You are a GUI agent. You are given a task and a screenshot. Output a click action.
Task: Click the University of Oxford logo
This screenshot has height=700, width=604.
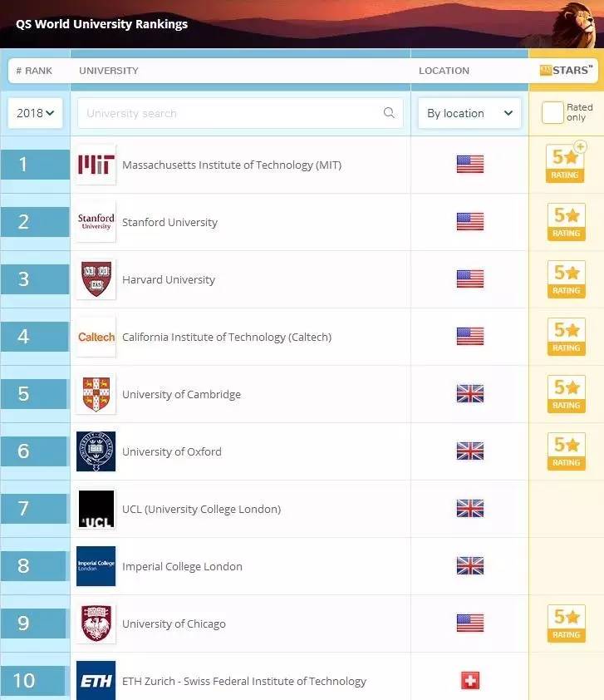click(x=96, y=451)
